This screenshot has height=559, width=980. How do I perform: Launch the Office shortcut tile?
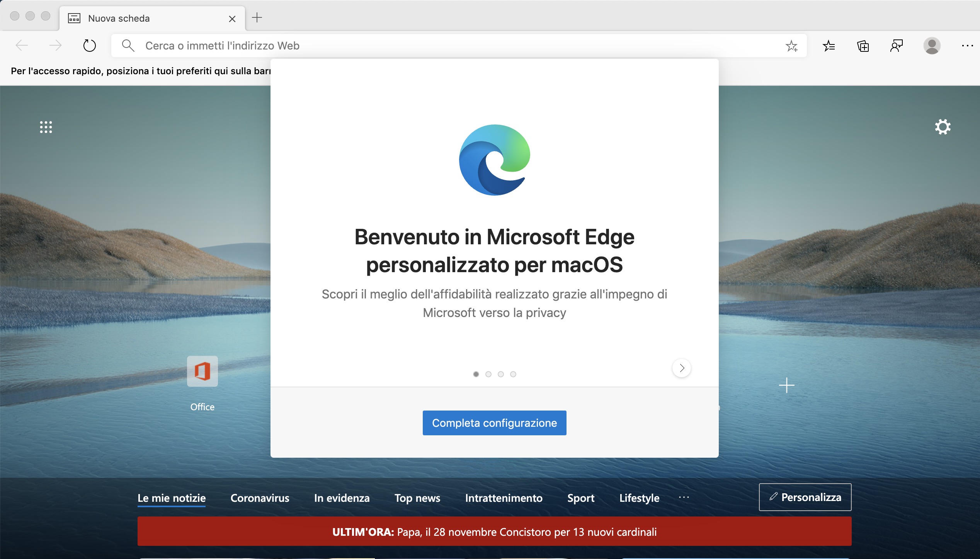(202, 372)
